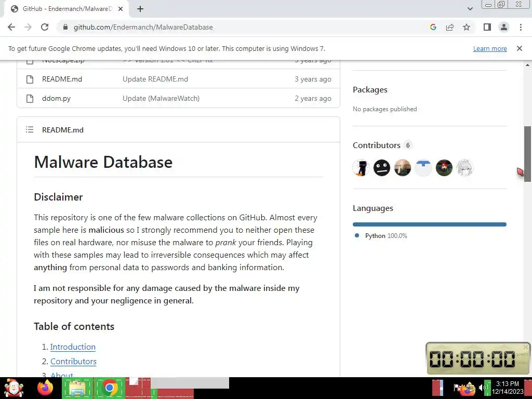
Task: Open the Packages section heading
Action: pos(370,89)
